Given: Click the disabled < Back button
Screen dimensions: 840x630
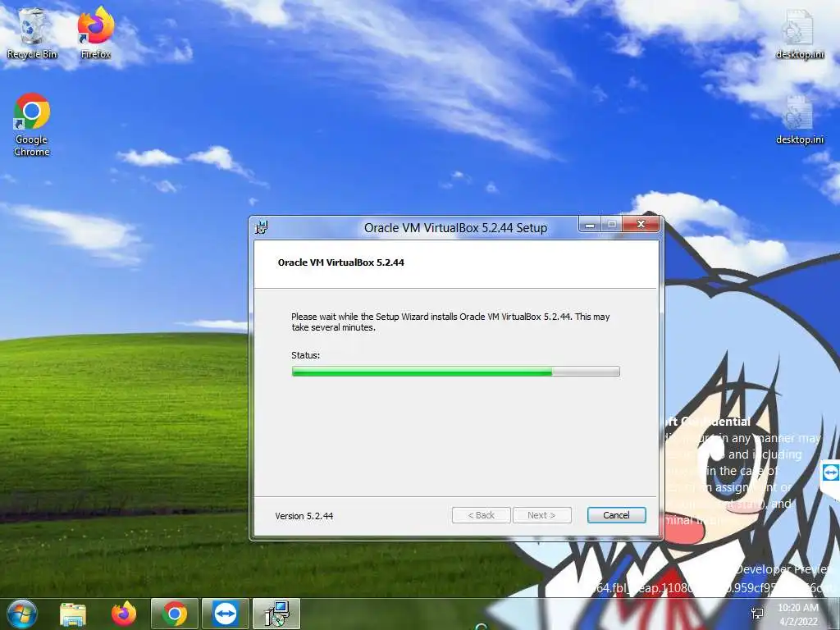Looking at the screenshot, I should click(481, 515).
